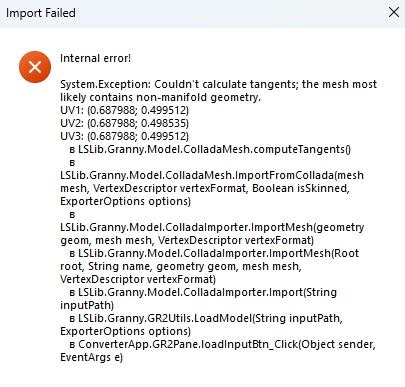This screenshot has height=387, width=405.
Task: Select the ColladaMesh.computeTangents() stack line
Action: (x=210, y=149)
